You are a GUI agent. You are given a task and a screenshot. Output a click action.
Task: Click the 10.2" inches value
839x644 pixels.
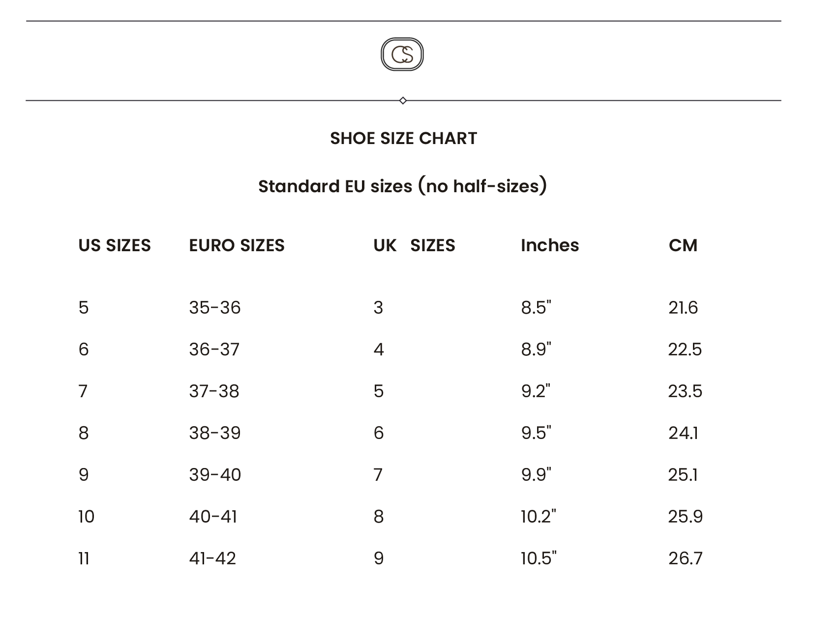point(539,517)
